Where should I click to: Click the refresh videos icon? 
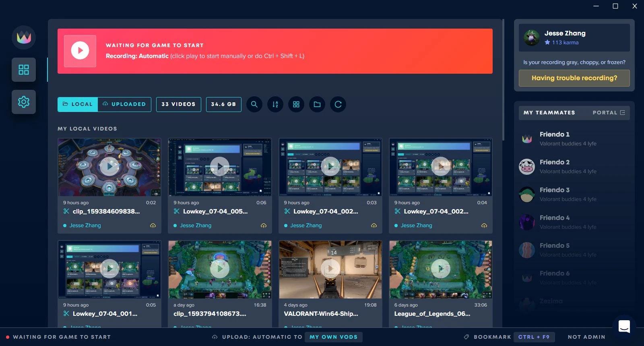pos(338,104)
